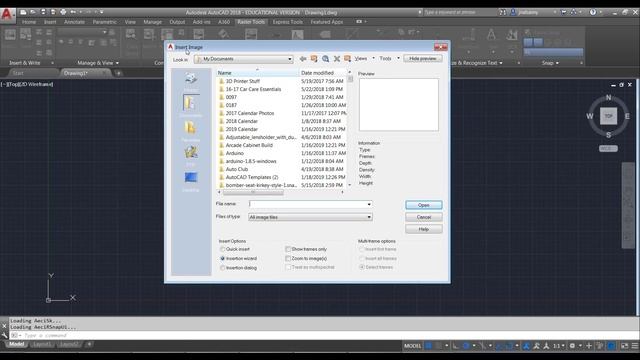640x360 pixels.
Task: Click the Hide preview button
Action: pyautogui.click(x=423, y=59)
